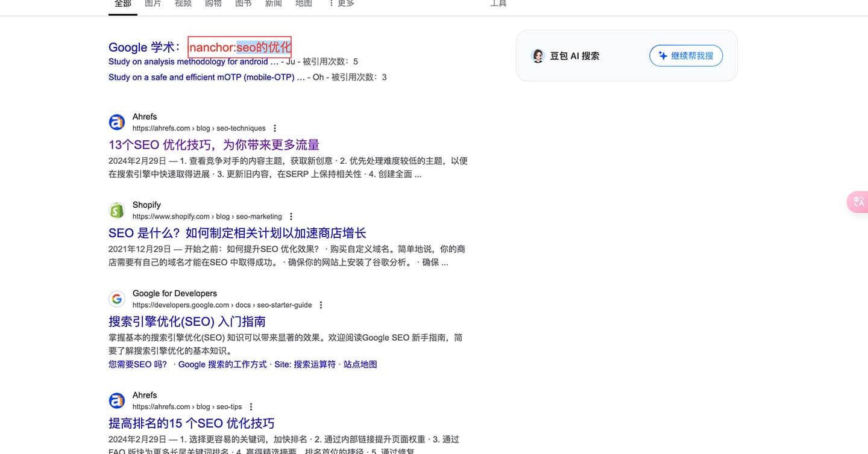
Task: Click the ahrefs.com seo-techniques URL breadcrumb
Action: coord(199,128)
